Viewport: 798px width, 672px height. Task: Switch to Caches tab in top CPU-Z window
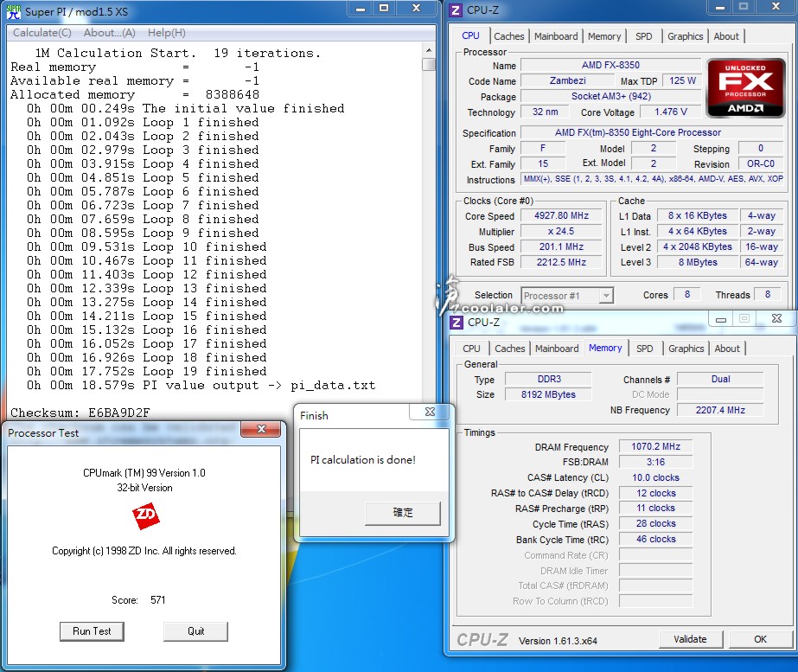tap(509, 36)
